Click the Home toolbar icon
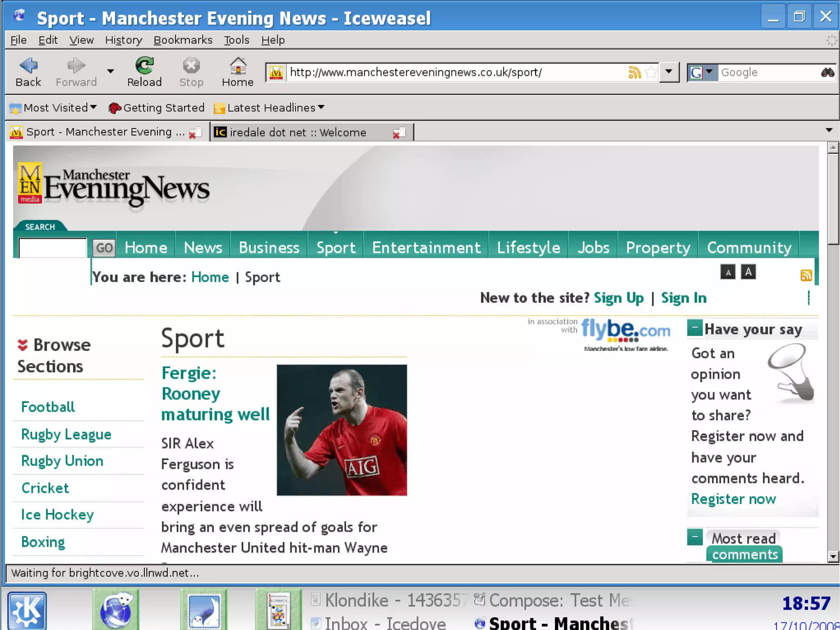 [237, 66]
